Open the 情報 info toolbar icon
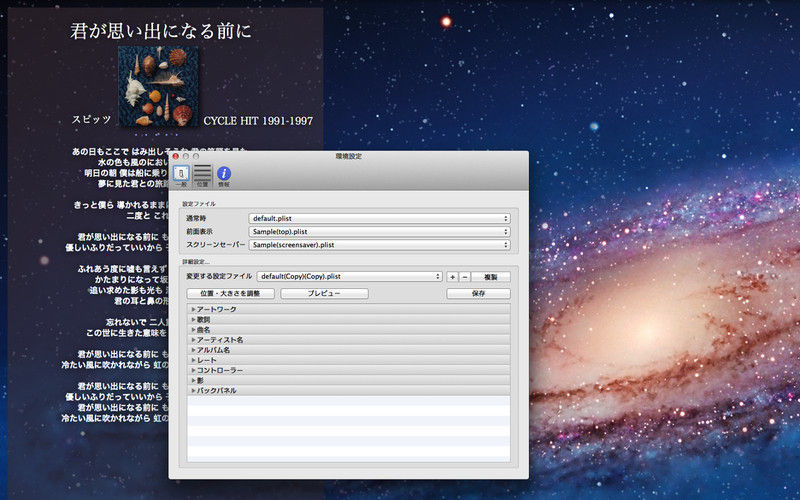 coord(224,176)
